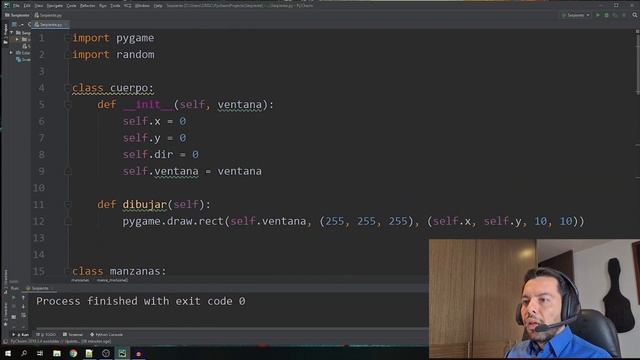
Task: Open the Refactor menu
Action: click(87, 6)
